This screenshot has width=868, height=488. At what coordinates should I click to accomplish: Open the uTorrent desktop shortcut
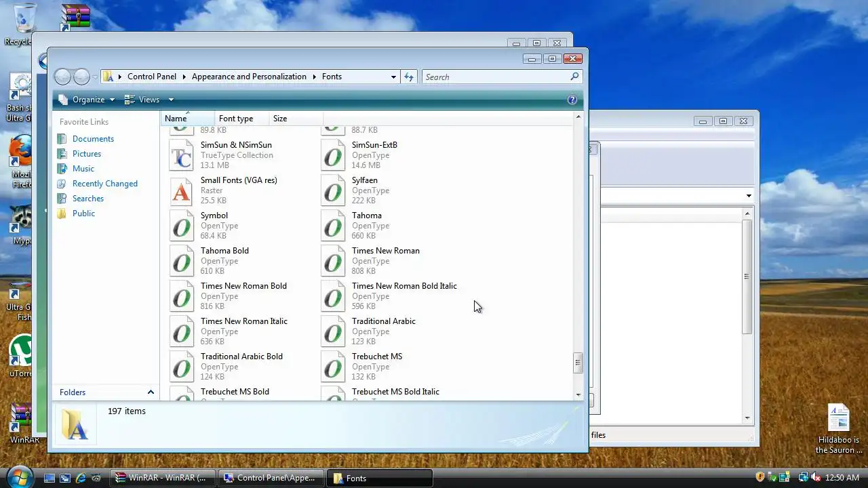point(20,357)
